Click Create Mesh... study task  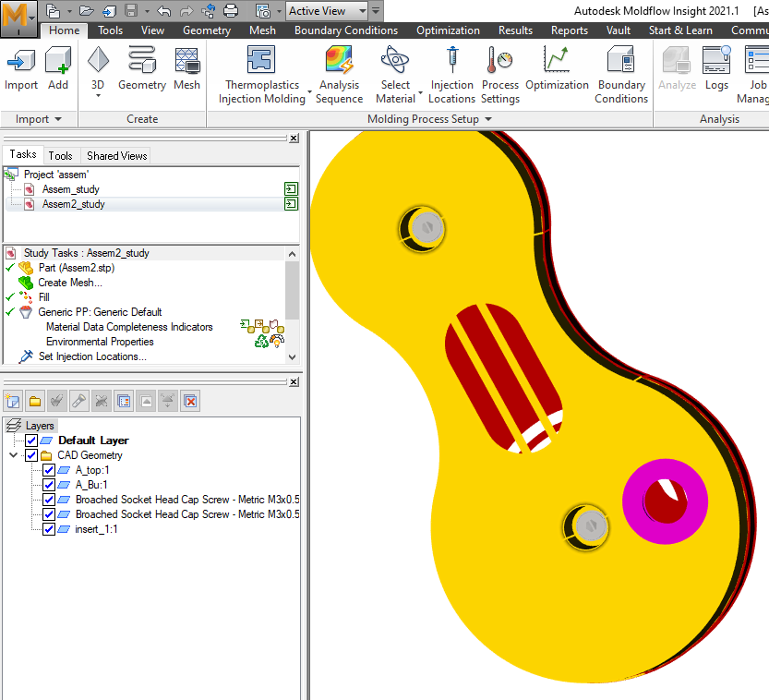[70, 283]
